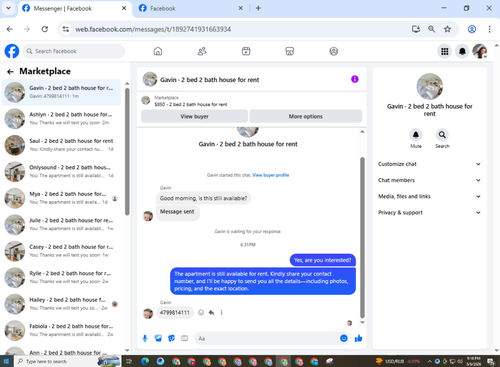Open more options dots beside 4799814111
The height and width of the screenshot is (367, 500).
coord(221,313)
